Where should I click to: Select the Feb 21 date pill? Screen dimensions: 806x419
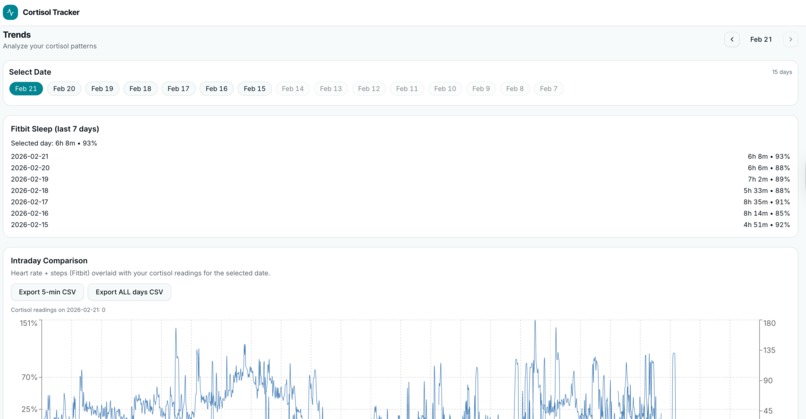(26, 88)
